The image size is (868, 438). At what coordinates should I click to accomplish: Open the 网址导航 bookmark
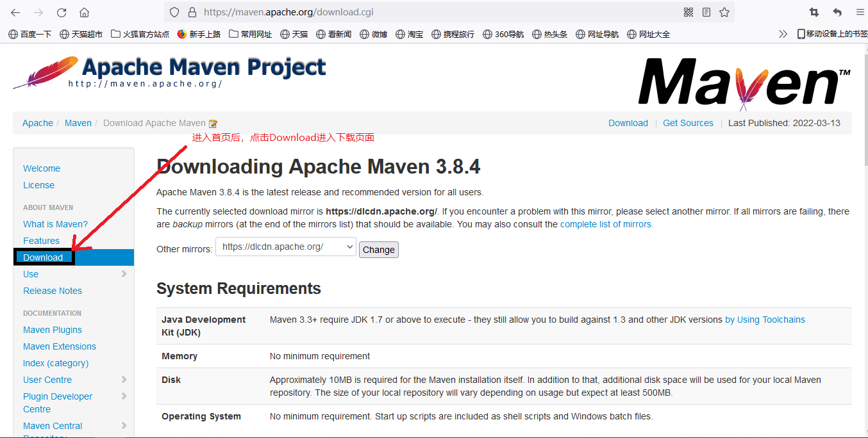tap(597, 34)
